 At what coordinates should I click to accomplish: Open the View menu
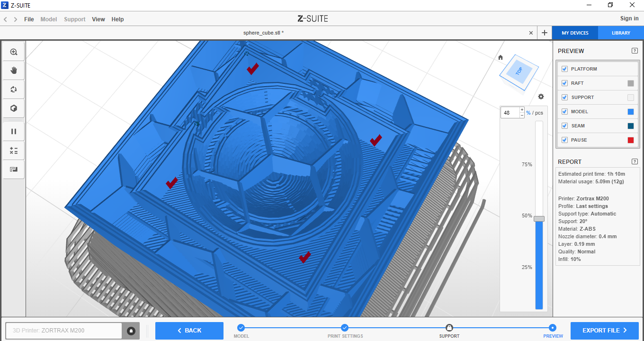pos(98,19)
